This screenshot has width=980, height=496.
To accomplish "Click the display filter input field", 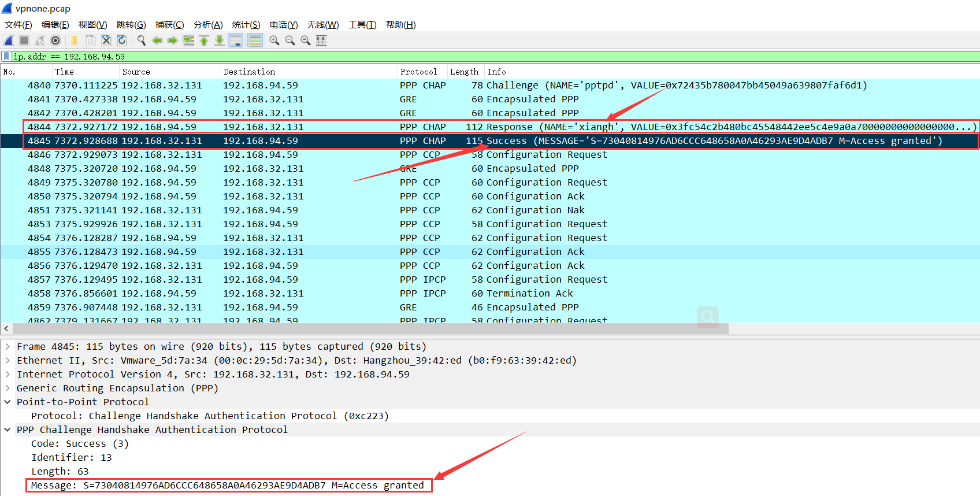I will 462,57.
